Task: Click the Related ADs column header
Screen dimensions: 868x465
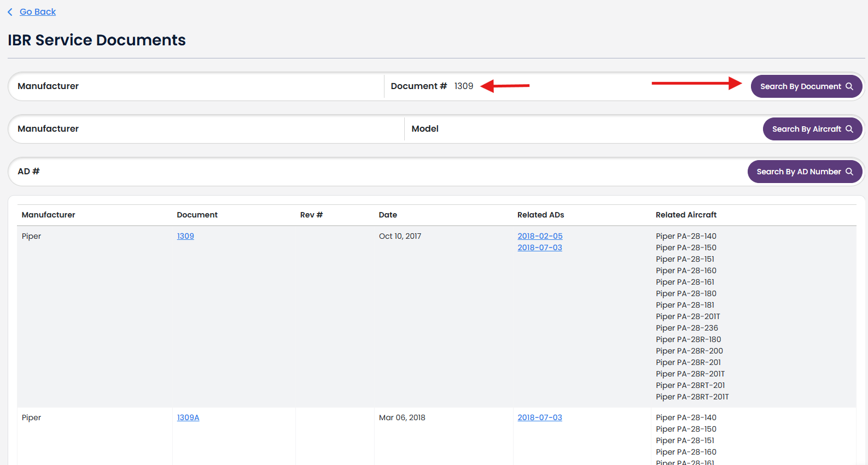Action: 540,215
